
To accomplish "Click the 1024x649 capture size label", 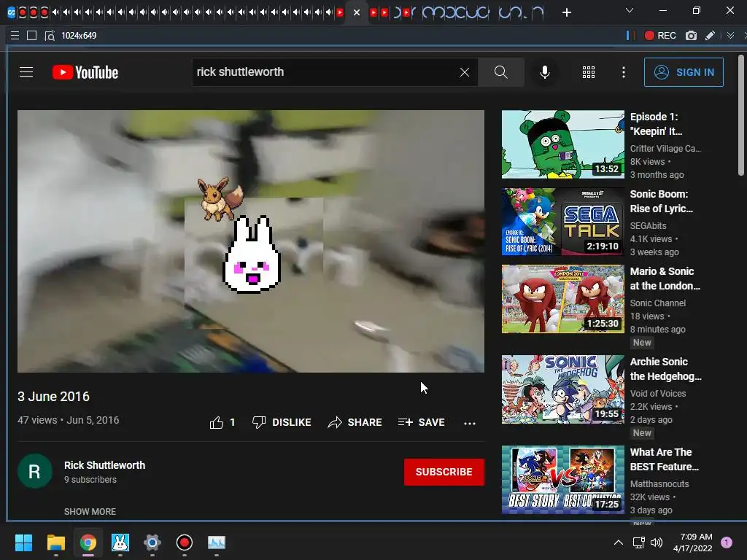I will click(x=79, y=35).
